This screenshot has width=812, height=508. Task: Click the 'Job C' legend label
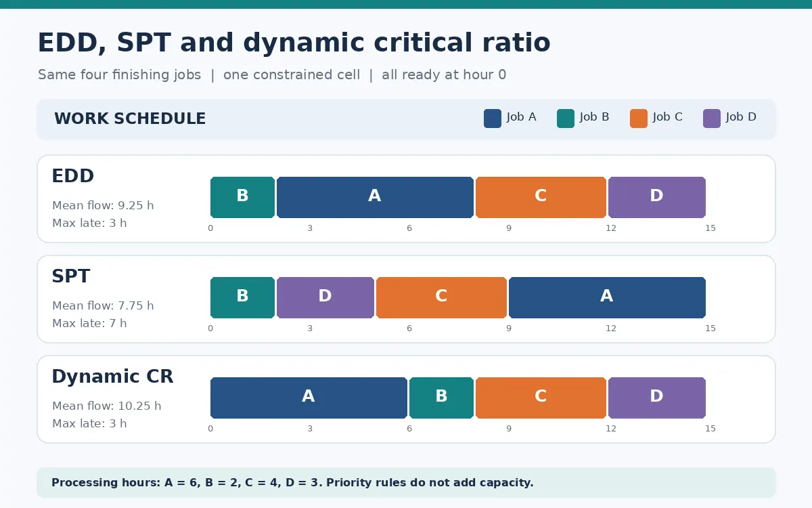[x=667, y=117]
